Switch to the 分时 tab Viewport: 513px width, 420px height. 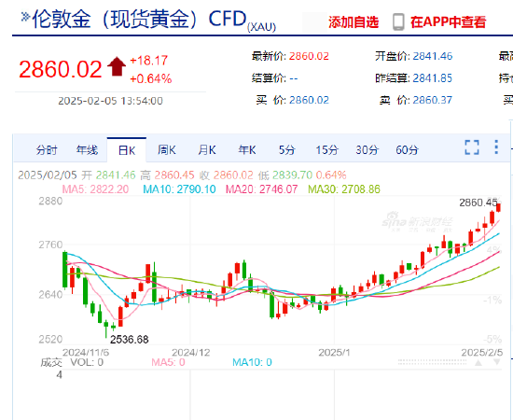click(47, 150)
